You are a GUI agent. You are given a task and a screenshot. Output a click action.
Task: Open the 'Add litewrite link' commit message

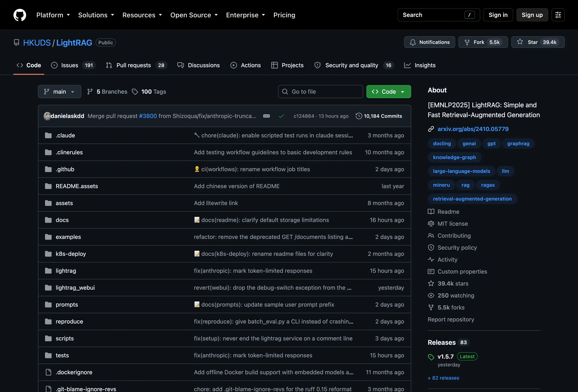(216, 203)
